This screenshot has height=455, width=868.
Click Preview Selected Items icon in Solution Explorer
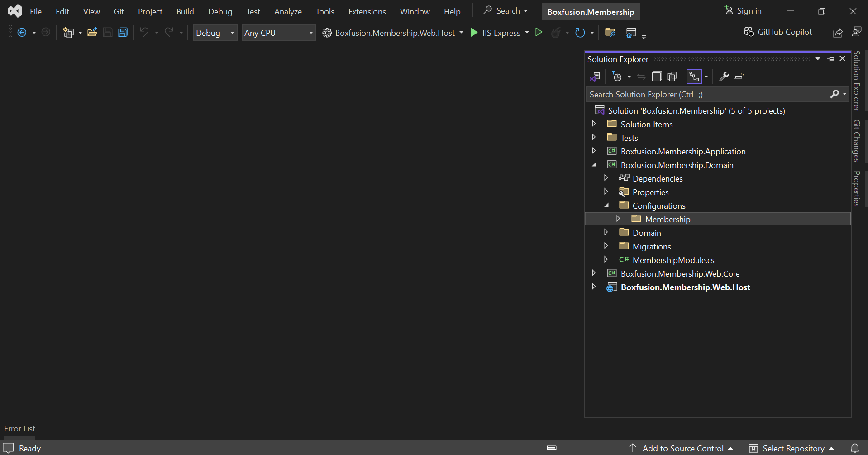pyautogui.click(x=739, y=77)
